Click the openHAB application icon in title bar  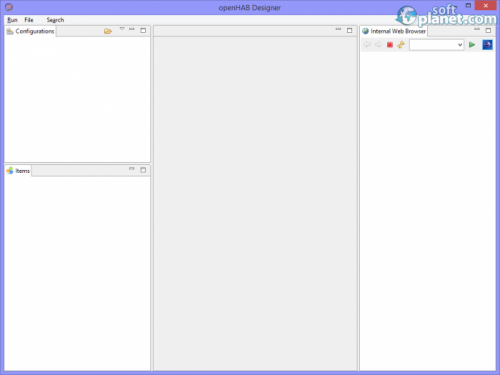[x=9, y=7]
